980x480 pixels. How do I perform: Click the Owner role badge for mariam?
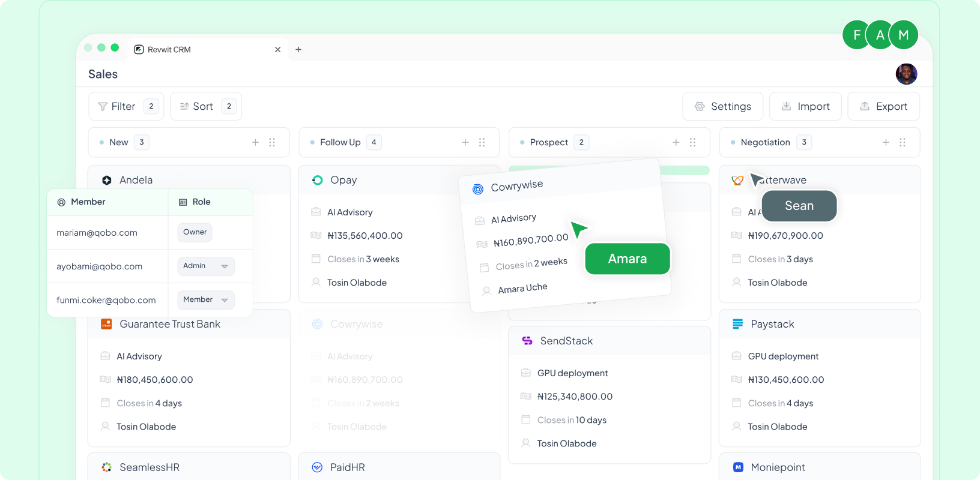pyautogui.click(x=195, y=232)
